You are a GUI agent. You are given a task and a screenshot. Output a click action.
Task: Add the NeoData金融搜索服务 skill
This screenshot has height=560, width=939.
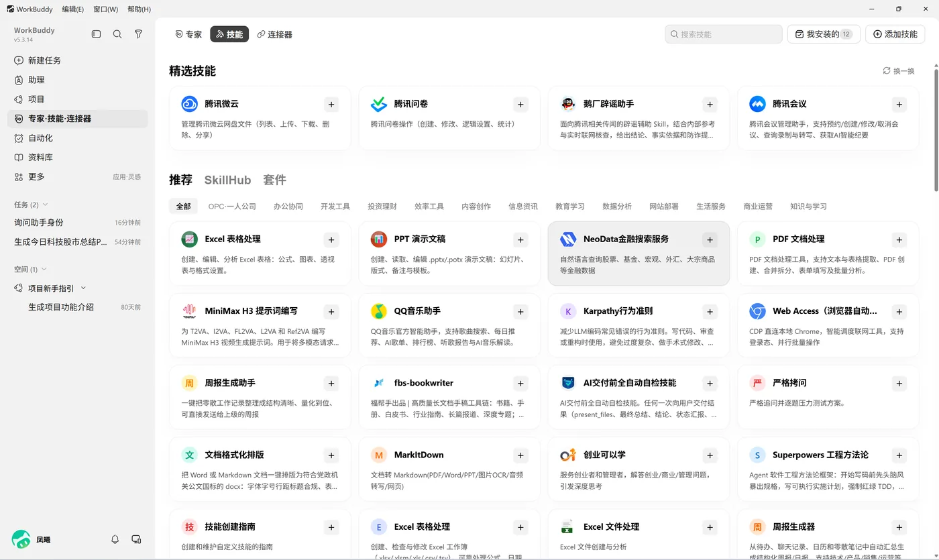coord(710,239)
